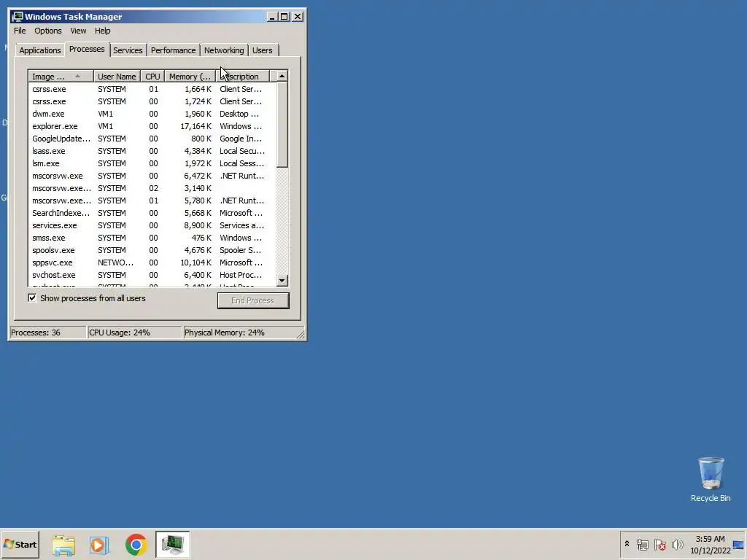This screenshot has width=747, height=560.
Task: Select Task Manager taskbar button
Action: pyautogui.click(x=172, y=544)
